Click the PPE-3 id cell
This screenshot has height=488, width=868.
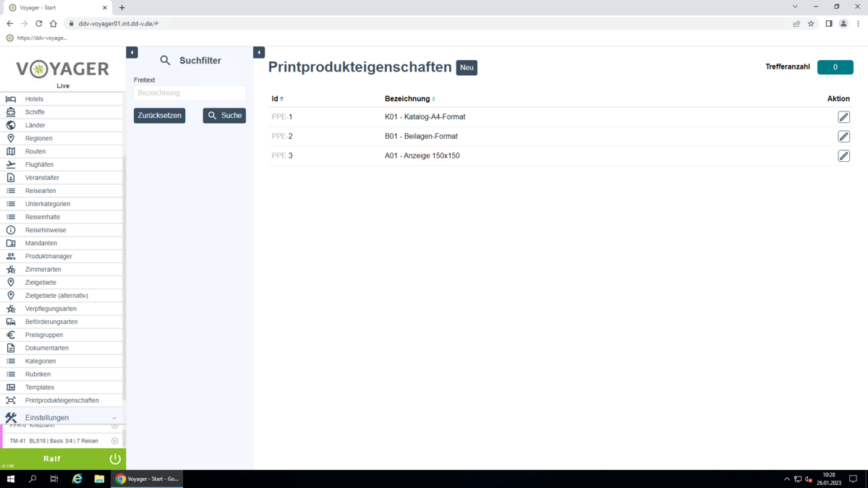click(282, 156)
